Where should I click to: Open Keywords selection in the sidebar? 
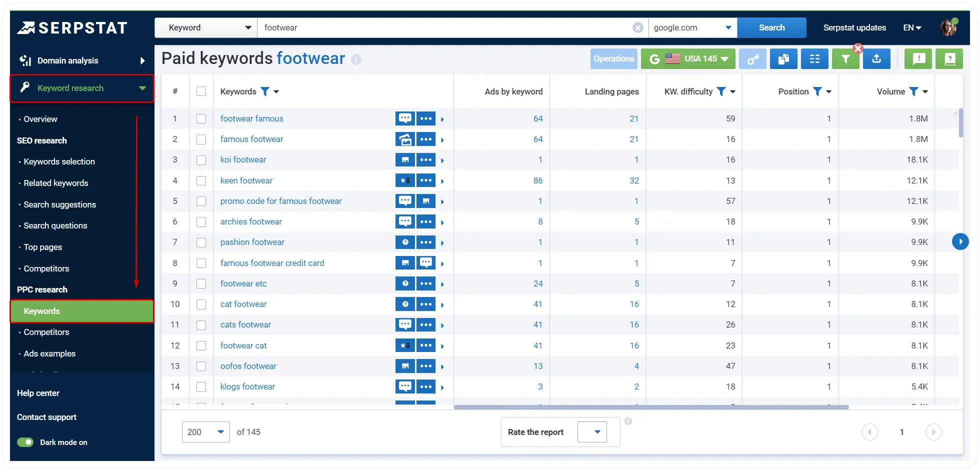tap(59, 161)
